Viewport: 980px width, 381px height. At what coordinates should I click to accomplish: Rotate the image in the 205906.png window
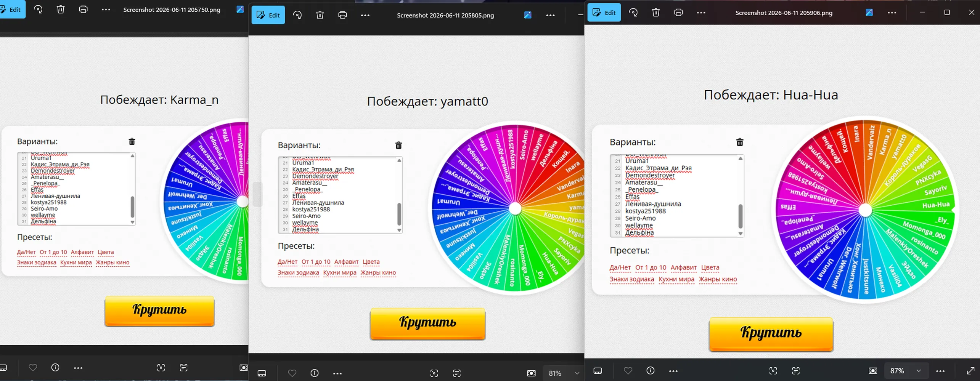(633, 13)
